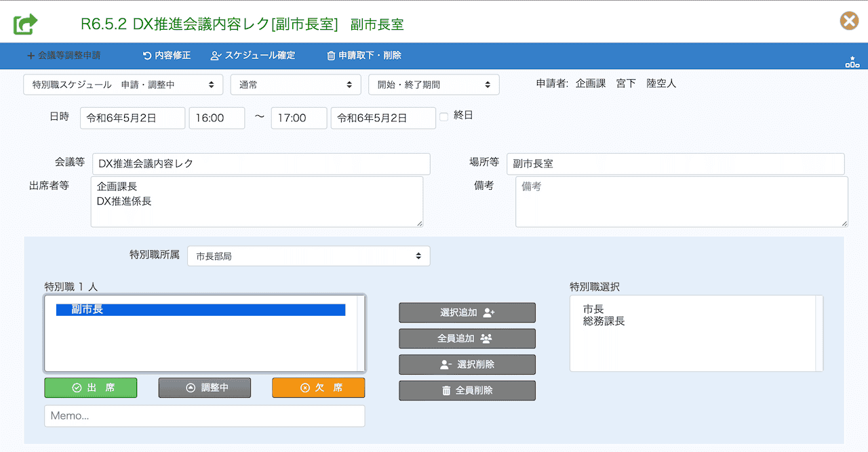Click the orange close X icon
This screenshot has height=452, width=868.
[849, 21]
